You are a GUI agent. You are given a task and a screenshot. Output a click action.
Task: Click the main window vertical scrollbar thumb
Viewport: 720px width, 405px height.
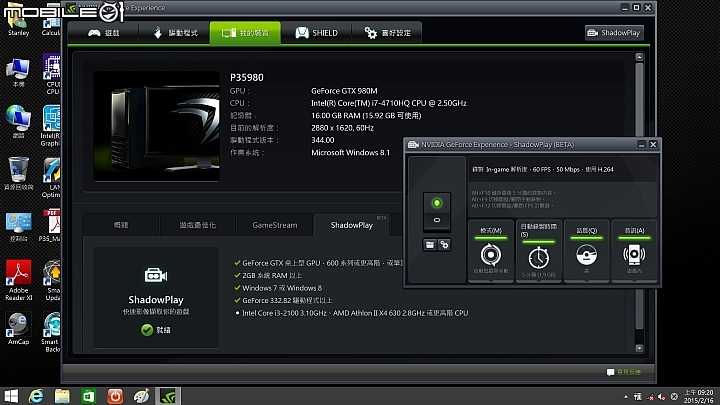tap(639, 195)
